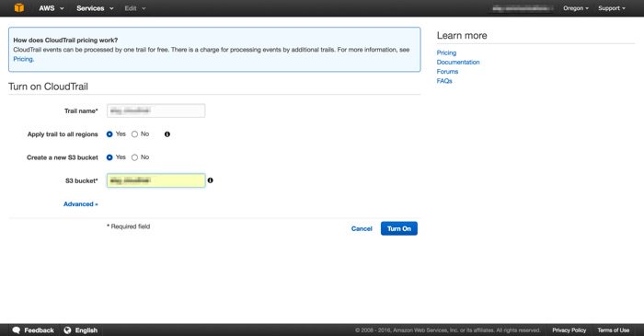The image size is (644, 336).
Task: Open the Terms of Use footer link
Action: tap(614, 330)
